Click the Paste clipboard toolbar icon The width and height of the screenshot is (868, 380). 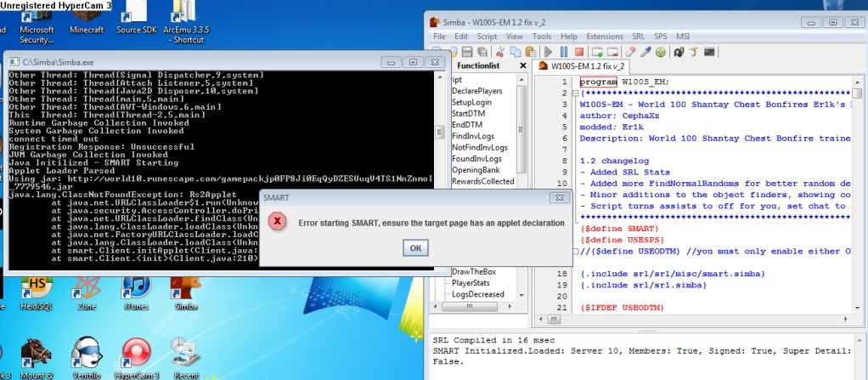click(x=530, y=52)
